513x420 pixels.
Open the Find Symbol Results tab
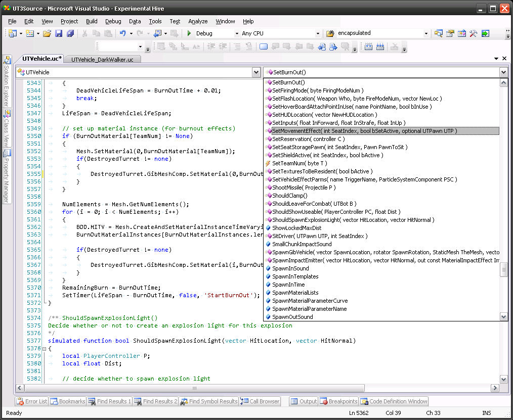(209, 401)
